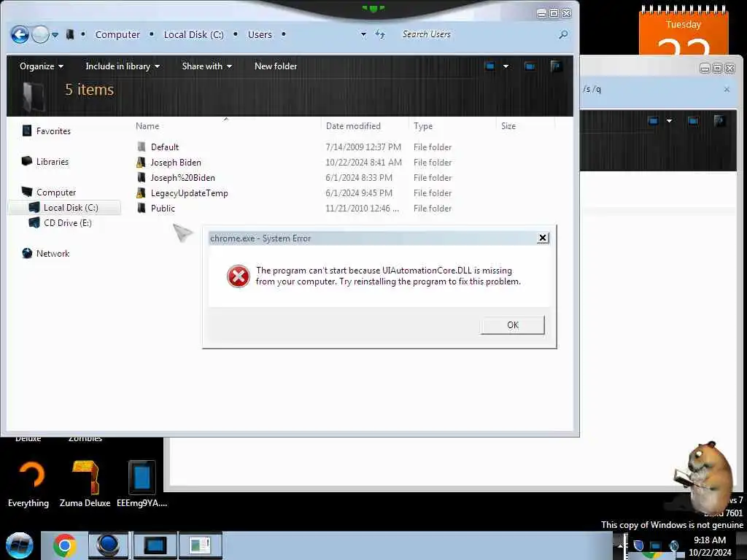The image size is (747, 560).
Task: Click the help icon in Explorer toolbar
Action: (556, 66)
